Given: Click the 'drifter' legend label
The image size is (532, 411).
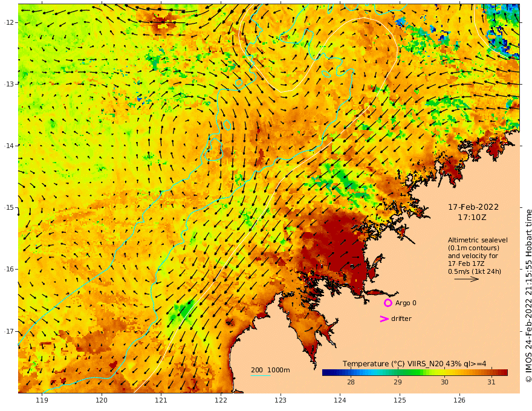Looking at the screenshot, I should click(x=401, y=319).
